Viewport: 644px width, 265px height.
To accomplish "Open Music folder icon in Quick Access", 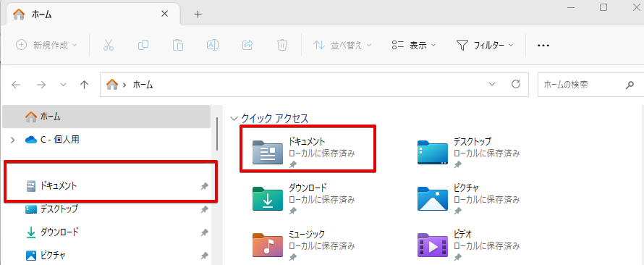I will pyautogui.click(x=268, y=245).
